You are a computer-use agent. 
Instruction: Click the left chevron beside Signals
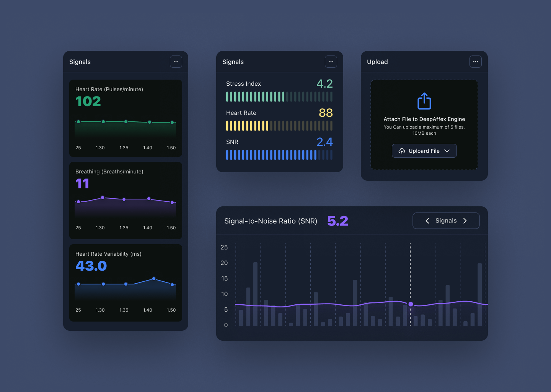(427, 221)
